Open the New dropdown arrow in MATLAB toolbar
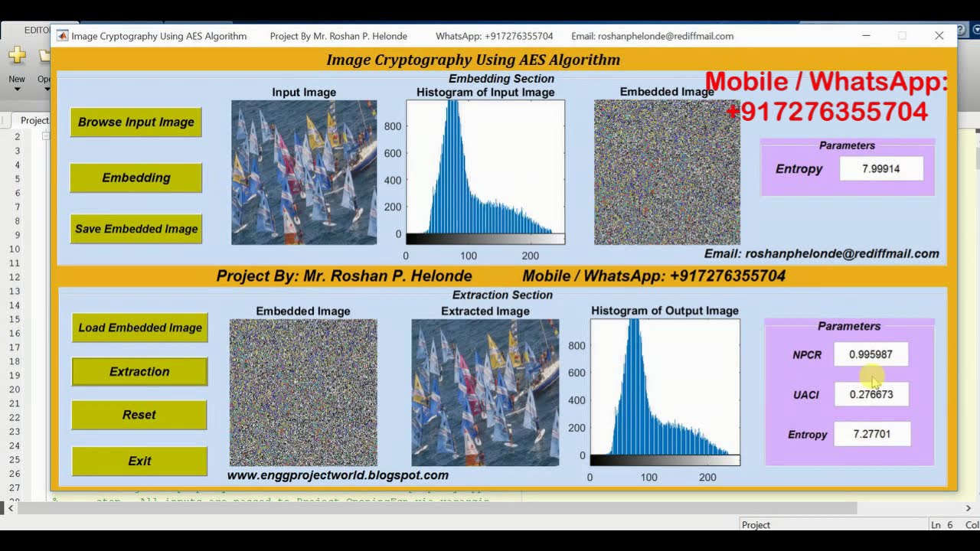Screen dimensions: 980x551 click(17, 90)
